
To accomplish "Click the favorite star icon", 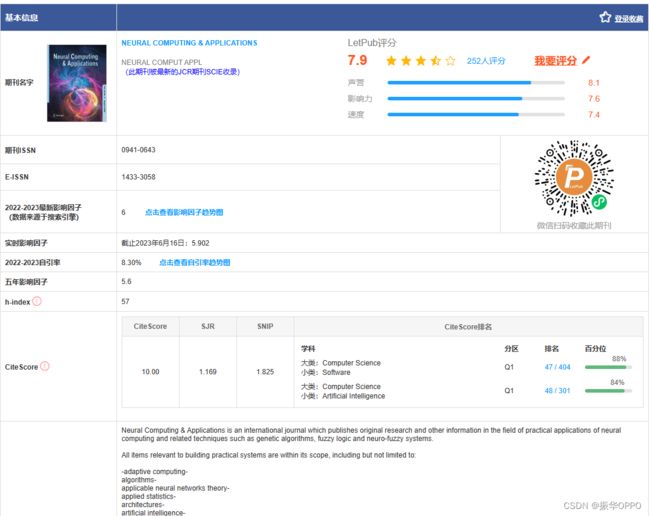I will 605,17.
